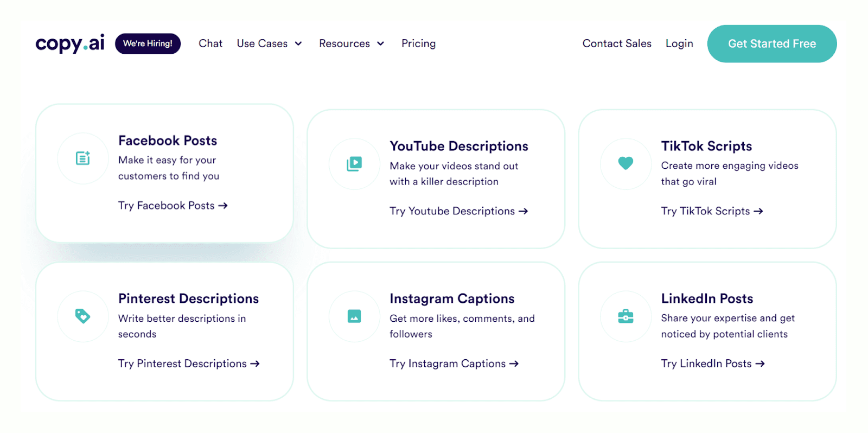Viewport: 868px width, 433px height.
Task: Click the Facebook Posts heading
Action: pyautogui.click(x=168, y=141)
